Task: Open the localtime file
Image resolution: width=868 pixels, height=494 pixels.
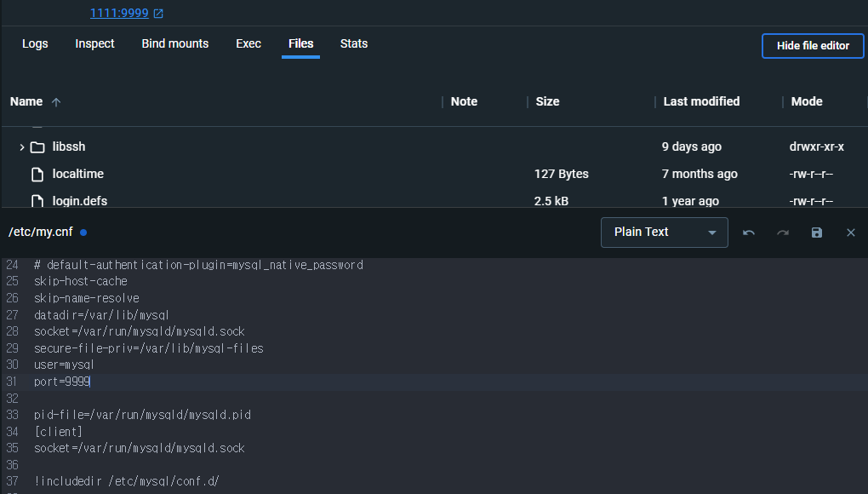Action: click(78, 174)
